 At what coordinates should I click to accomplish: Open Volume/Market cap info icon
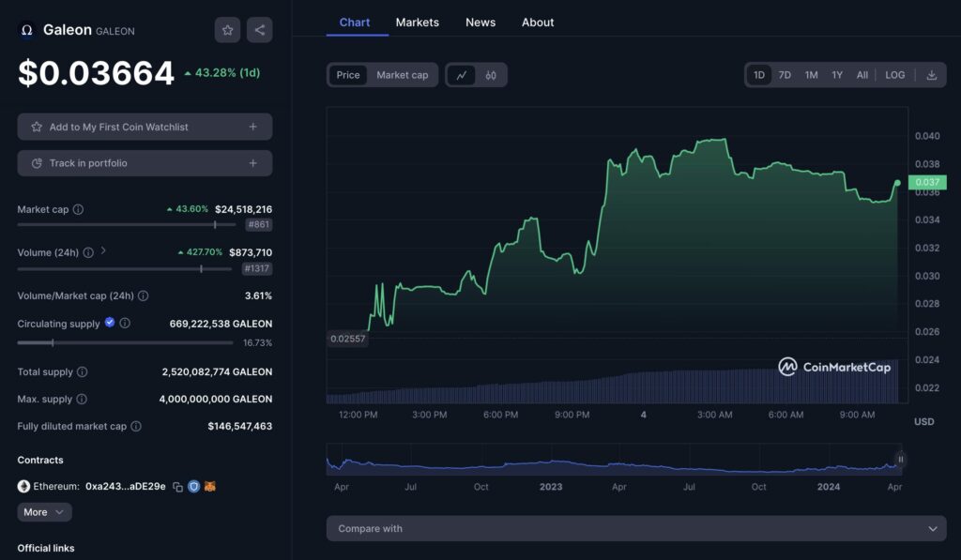[144, 295]
